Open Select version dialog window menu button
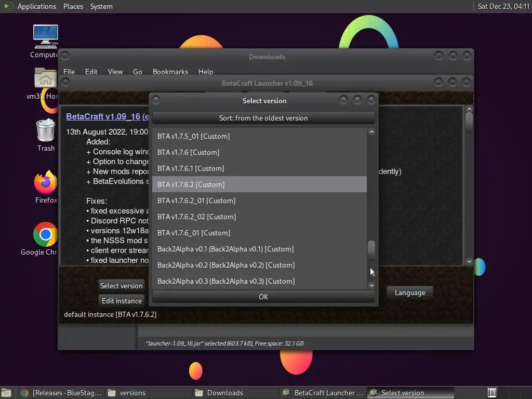Image resolution: width=532 pixels, height=399 pixels. [156, 100]
